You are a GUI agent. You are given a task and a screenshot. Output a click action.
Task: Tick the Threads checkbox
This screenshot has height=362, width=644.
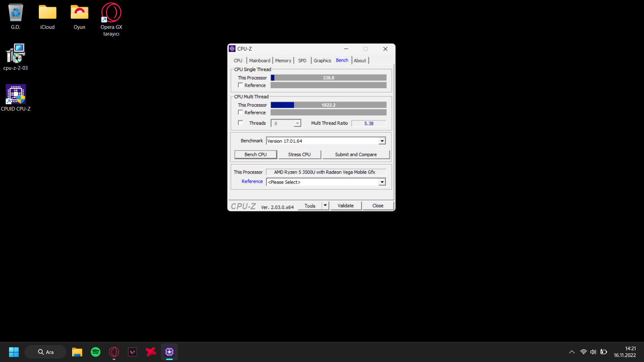tap(240, 123)
